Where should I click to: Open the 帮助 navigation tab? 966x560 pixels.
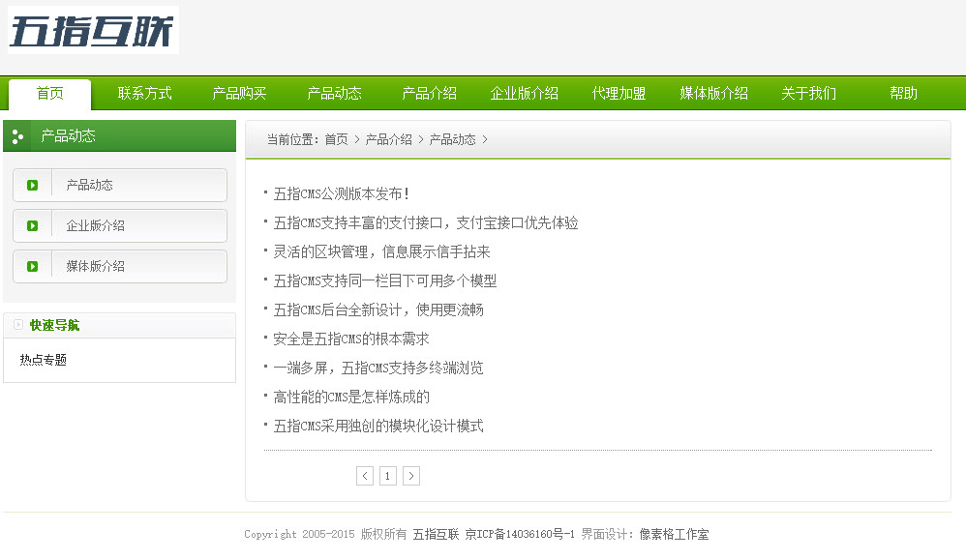900,94
